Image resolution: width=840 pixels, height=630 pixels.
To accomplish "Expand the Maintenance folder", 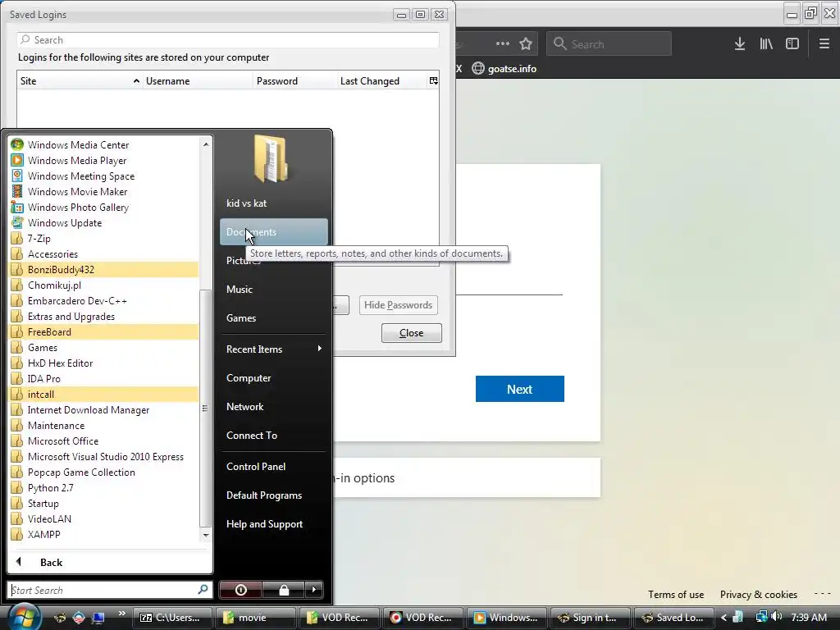I will click(x=104, y=426).
